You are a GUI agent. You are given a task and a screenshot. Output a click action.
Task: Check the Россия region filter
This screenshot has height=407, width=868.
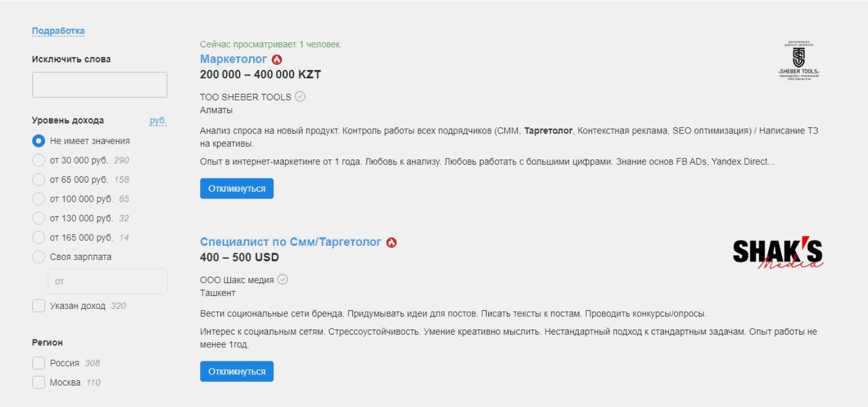(x=38, y=363)
